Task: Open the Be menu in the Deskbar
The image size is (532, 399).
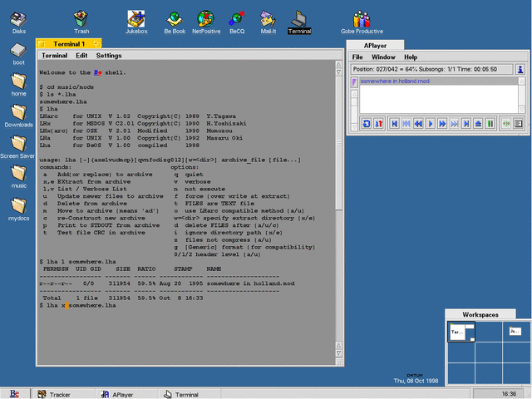Action: (x=15, y=393)
